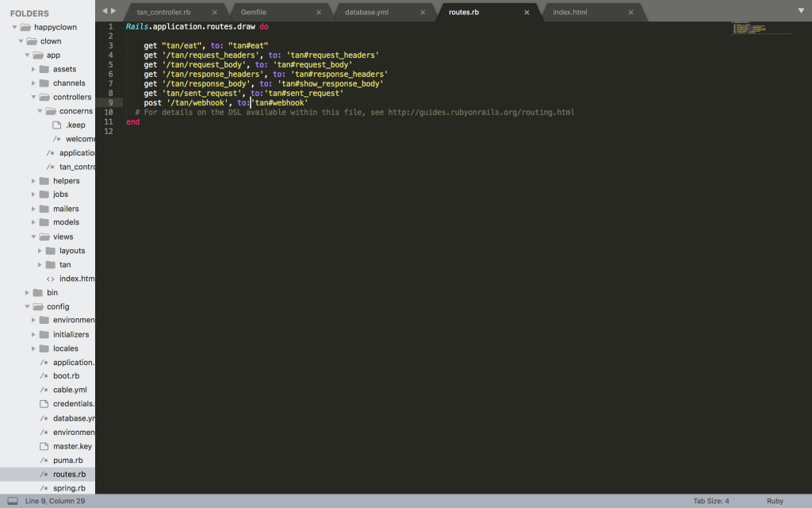
Task: Expand the locales folder
Action: pos(33,349)
